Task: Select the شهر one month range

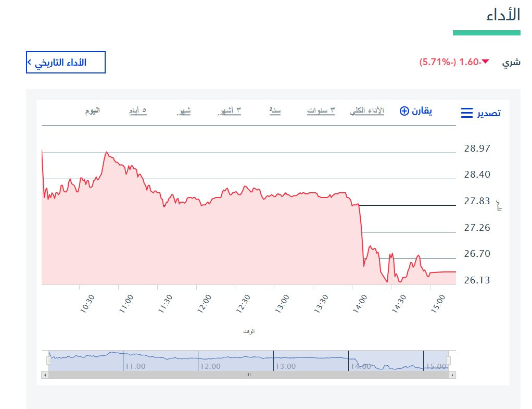Action: click(x=184, y=111)
